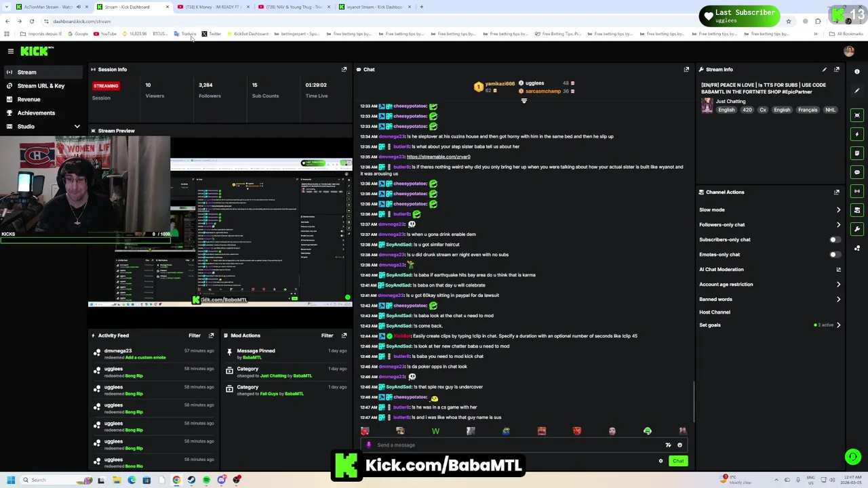
Task: Toggle the channel actions widget in the right sidebar
Action: [x=857, y=210]
